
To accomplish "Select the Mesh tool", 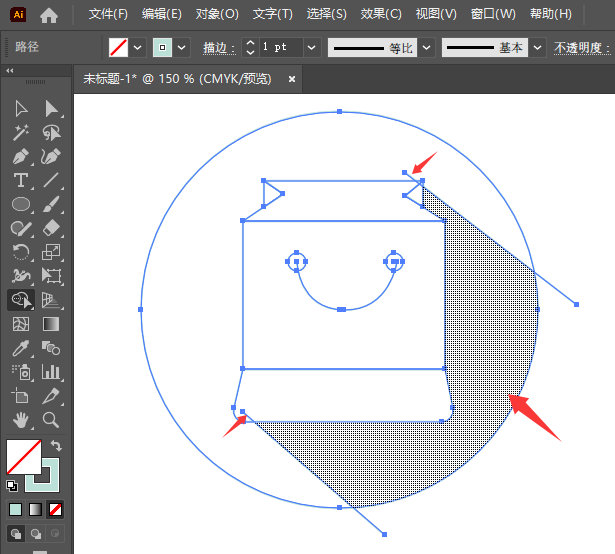I will [x=21, y=324].
